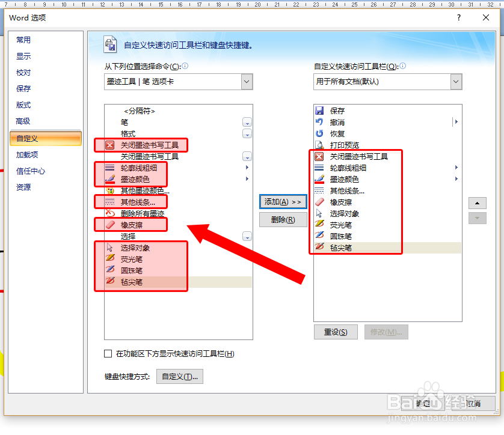504x435 pixels.
Task: Select 橡皮擦 eraser icon in left list
Action: click(x=109, y=225)
